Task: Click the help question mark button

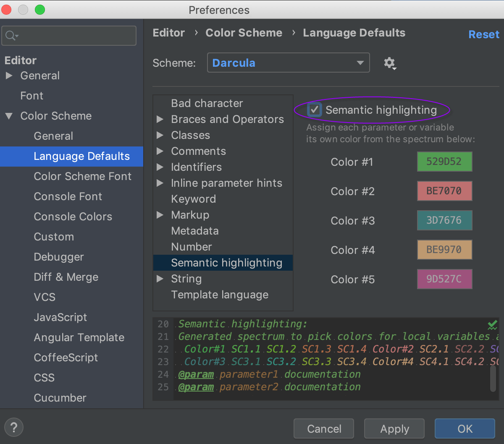Action: pyautogui.click(x=14, y=427)
